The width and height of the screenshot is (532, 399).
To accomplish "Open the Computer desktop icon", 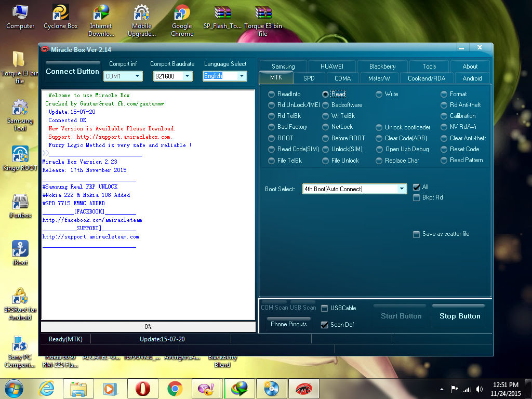I will pyautogui.click(x=20, y=17).
